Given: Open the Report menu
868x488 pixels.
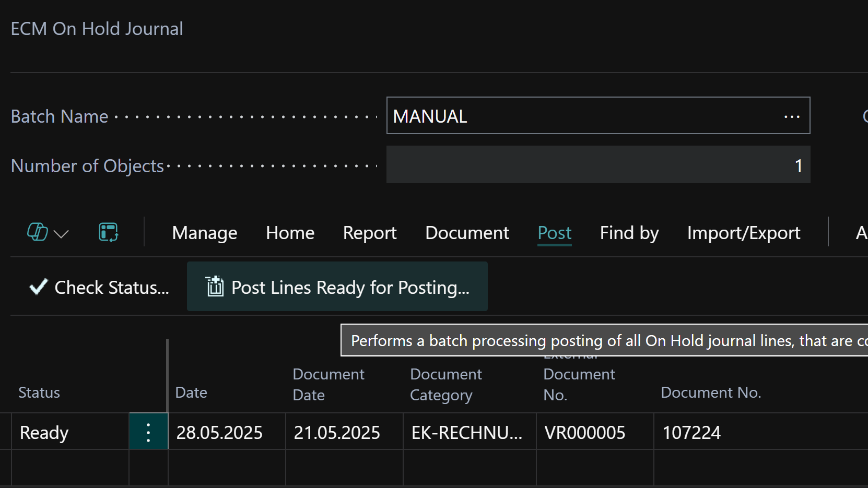Looking at the screenshot, I should 370,233.
